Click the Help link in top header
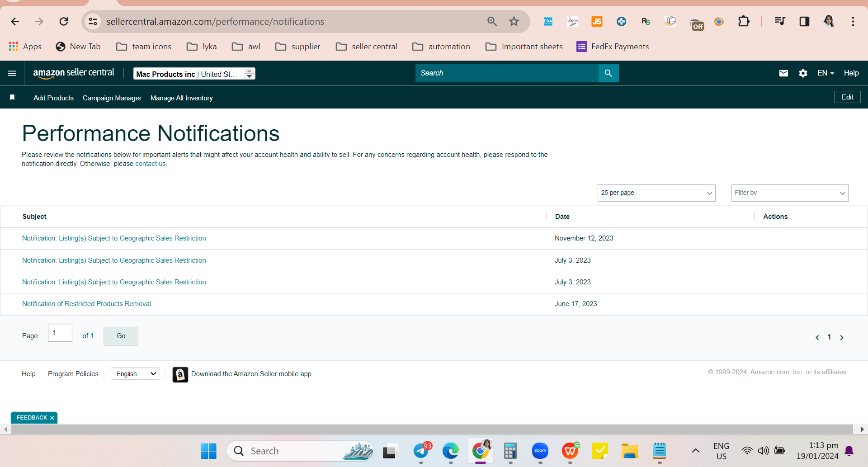The width and height of the screenshot is (868, 467). [x=851, y=73]
